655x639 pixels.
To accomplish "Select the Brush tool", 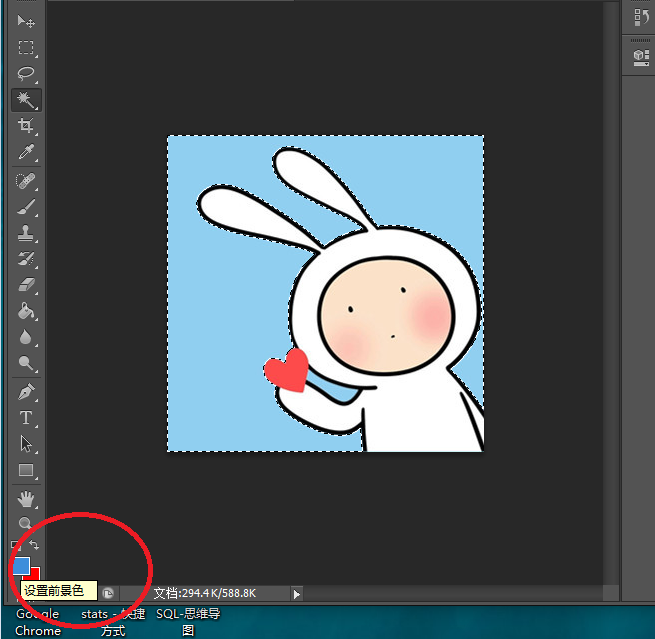I will click(x=26, y=207).
